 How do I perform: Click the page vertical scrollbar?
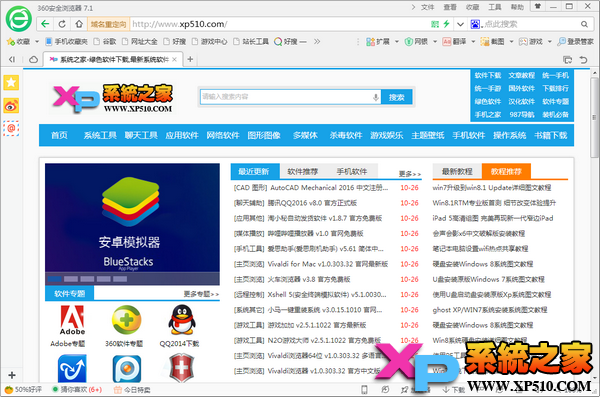pyautogui.click(x=594, y=117)
